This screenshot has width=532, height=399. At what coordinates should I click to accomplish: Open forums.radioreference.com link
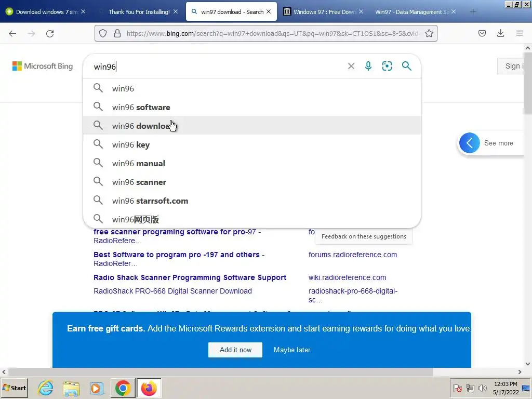tap(353, 255)
